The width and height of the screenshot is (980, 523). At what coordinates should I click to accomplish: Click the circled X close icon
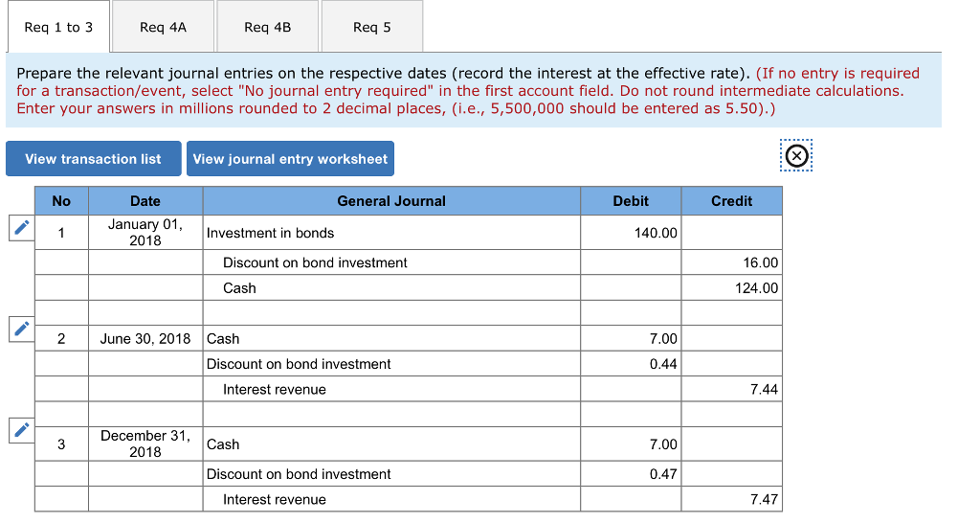[796, 156]
